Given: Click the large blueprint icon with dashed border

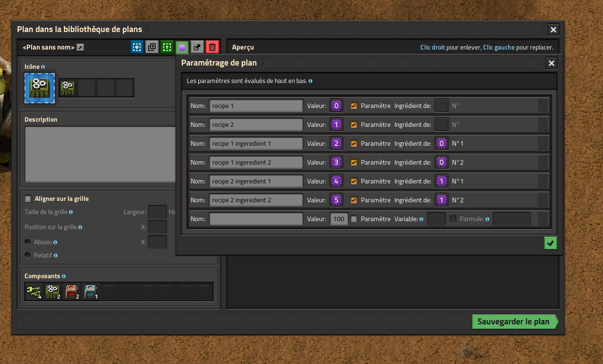Looking at the screenshot, I should (x=40, y=88).
